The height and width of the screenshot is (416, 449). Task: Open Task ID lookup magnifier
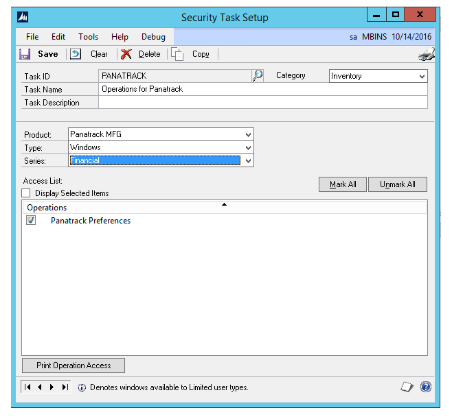[258, 76]
